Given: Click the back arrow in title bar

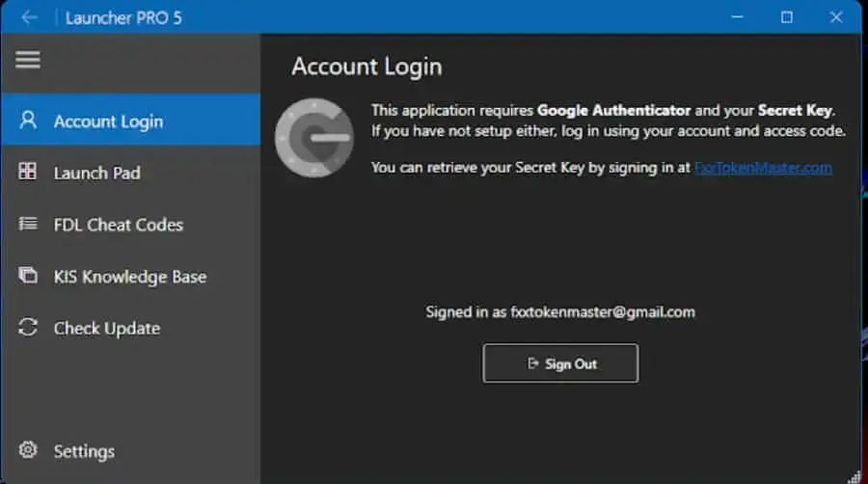Looking at the screenshot, I should click(x=29, y=17).
